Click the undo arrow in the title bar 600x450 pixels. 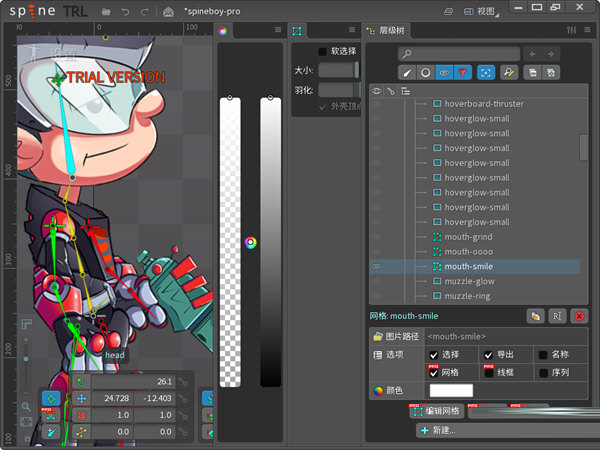click(x=125, y=11)
